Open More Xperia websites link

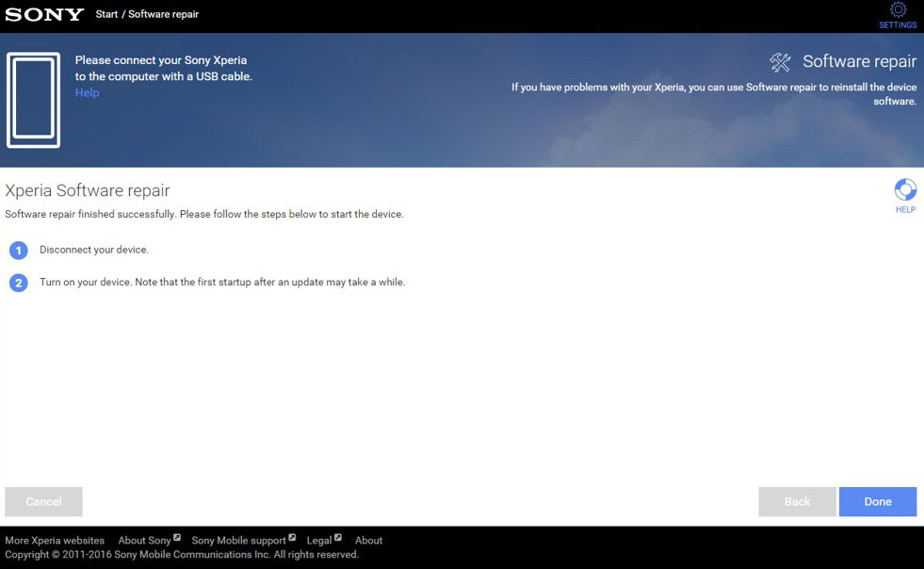click(55, 540)
